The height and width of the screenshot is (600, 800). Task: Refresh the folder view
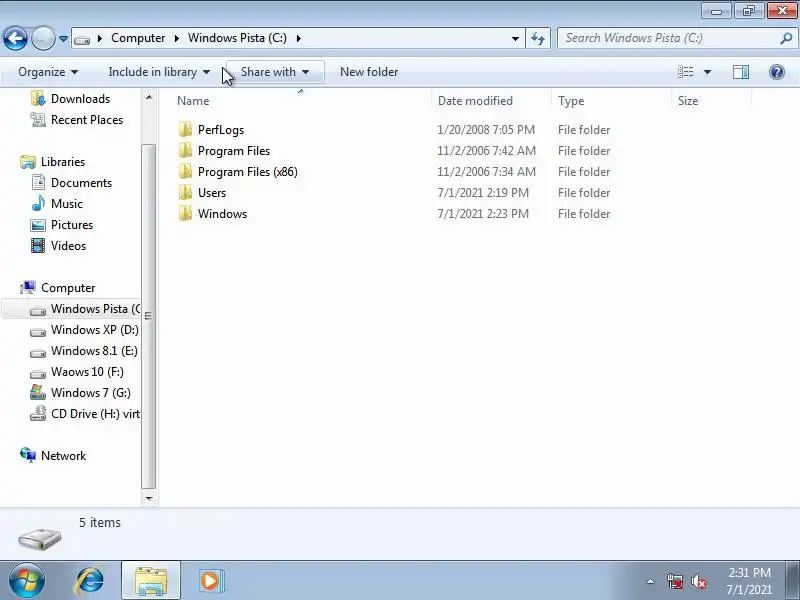(538, 39)
